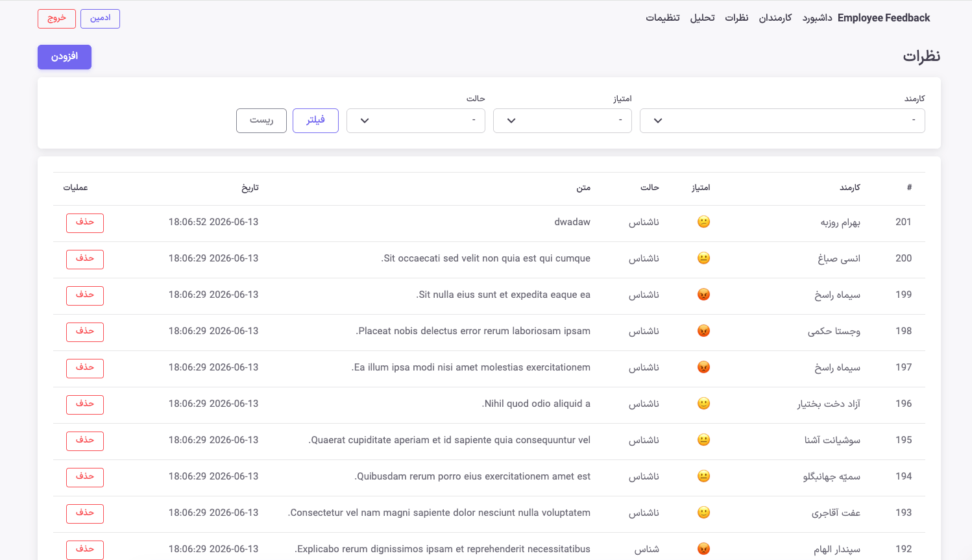Open the حالت status filter dropdown
This screenshot has height=560, width=972.
(x=416, y=121)
